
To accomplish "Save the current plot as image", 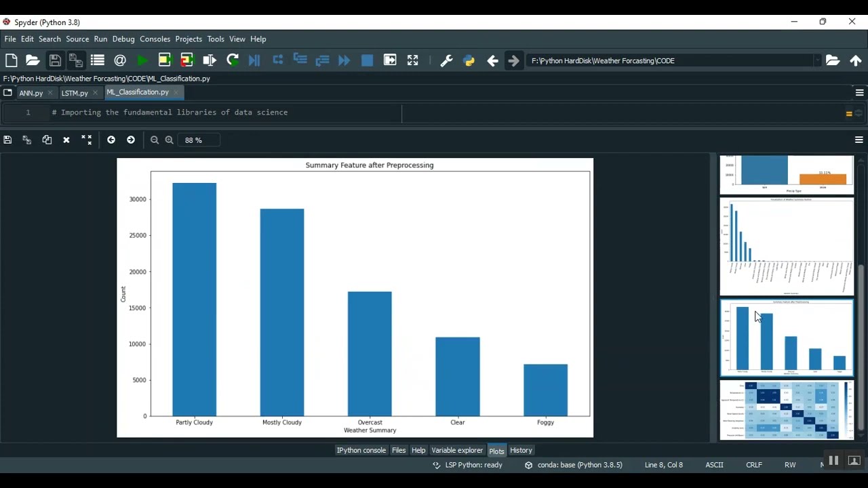I will coord(7,140).
